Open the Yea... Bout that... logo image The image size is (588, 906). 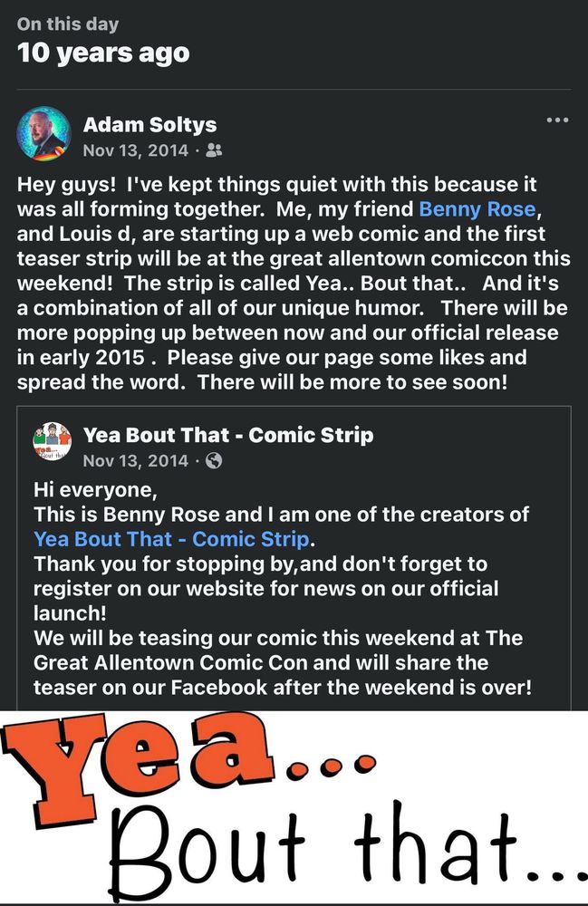pos(294,806)
